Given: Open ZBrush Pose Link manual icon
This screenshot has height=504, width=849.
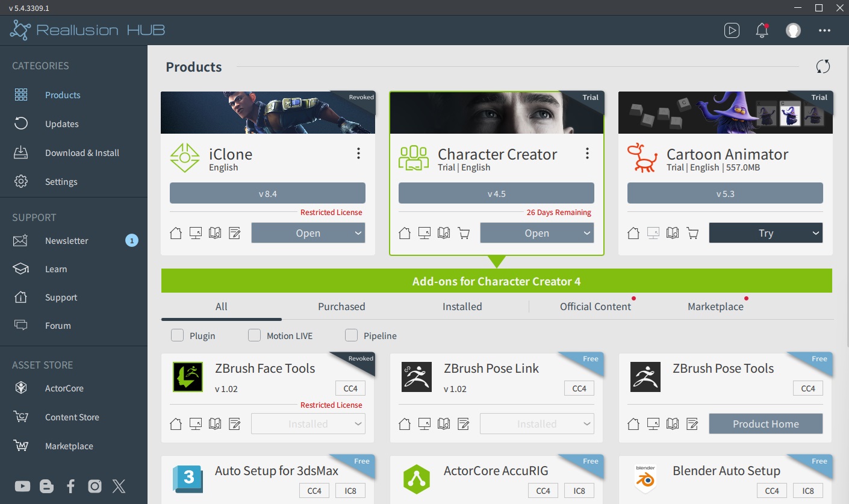Looking at the screenshot, I should coord(444,424).
